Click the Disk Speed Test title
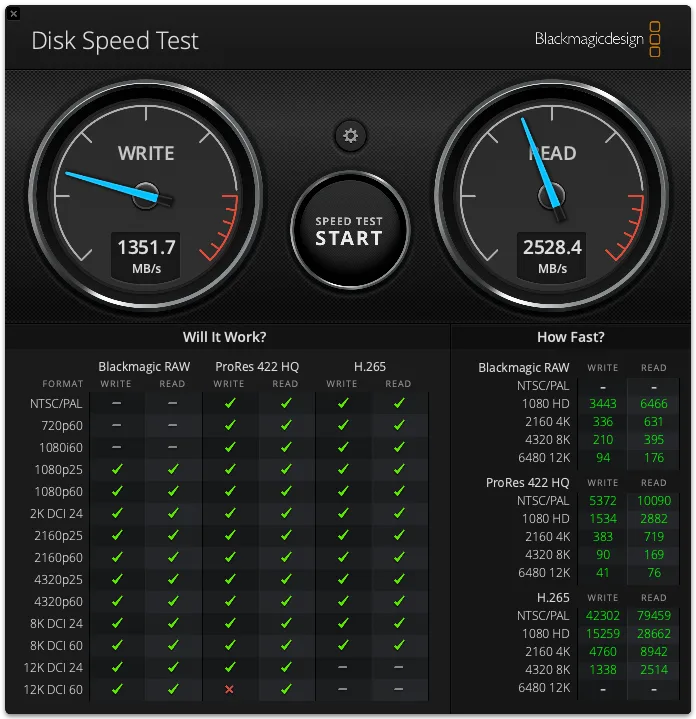This screenshot has width=696, height=719. pyautogui.click(x=115, y=41)
